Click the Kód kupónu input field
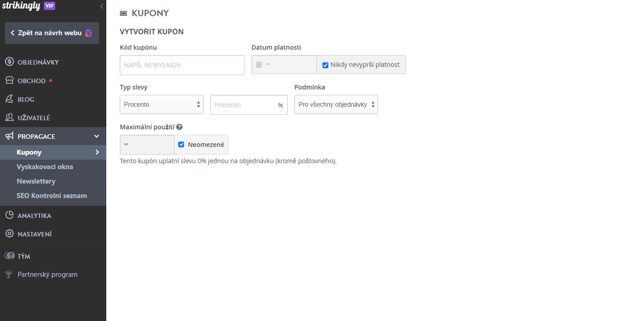 point(182,65)
